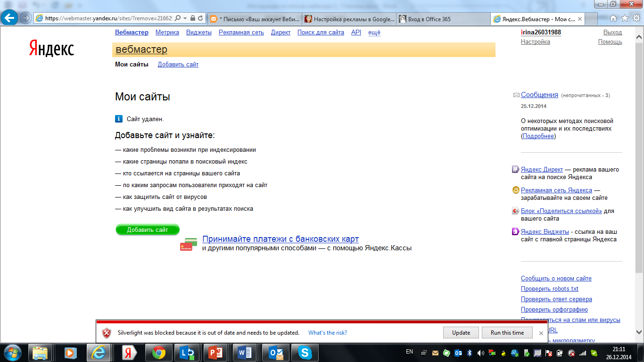
Task: Click the Яндекс.Директ sidebar icon
Action: (x=515, y=170)
